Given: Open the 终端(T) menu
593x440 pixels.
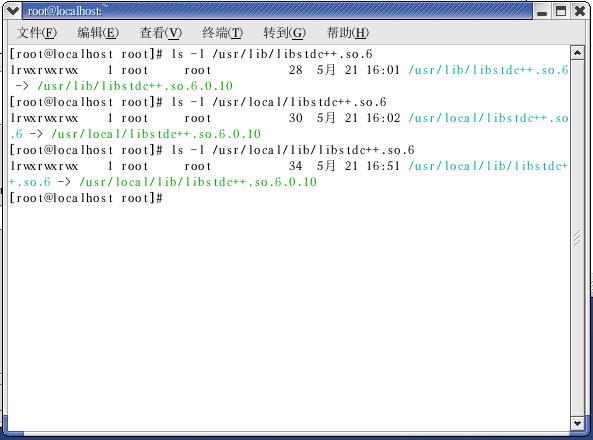Looking at the screenshot, I should [222, 33].
